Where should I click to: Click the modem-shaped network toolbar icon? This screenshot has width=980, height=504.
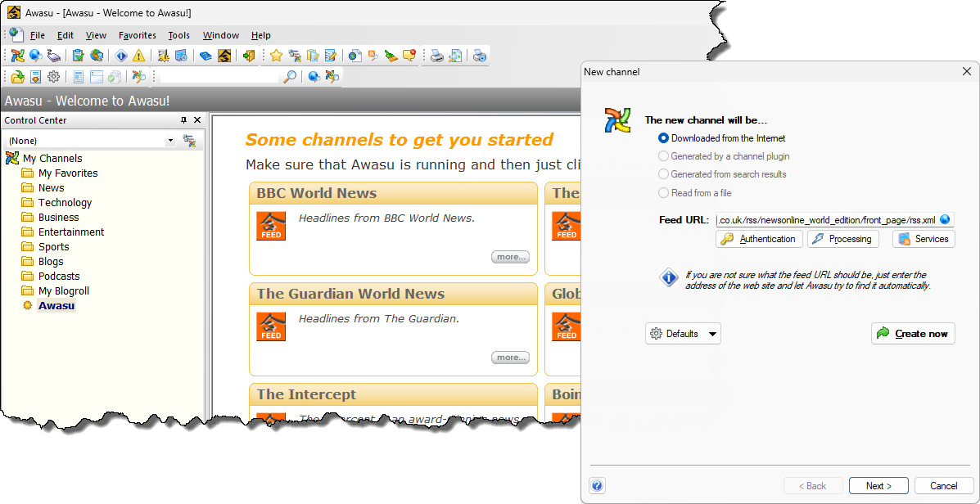tap(54, 56)
